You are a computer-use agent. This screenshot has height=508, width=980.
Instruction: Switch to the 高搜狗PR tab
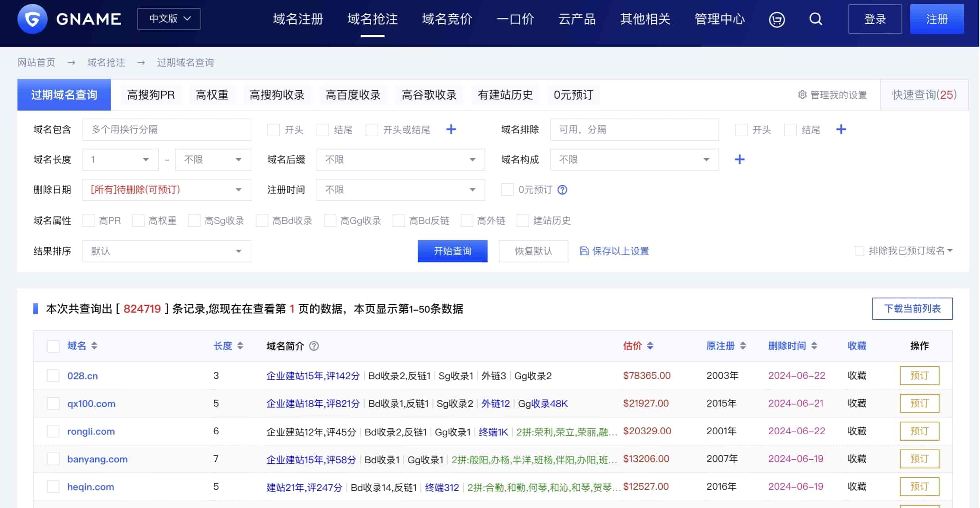coord(151,95)
